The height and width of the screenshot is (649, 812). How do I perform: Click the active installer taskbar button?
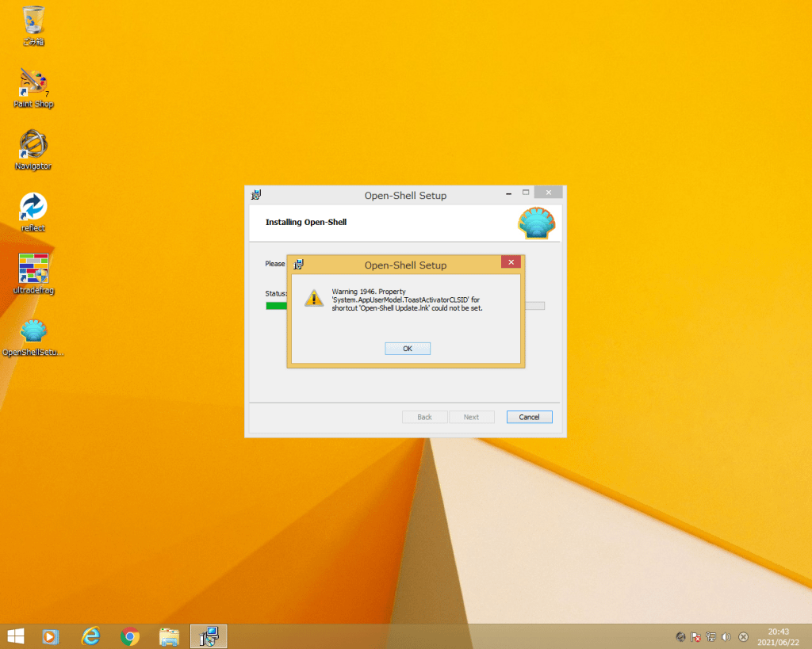coord(209,636)
